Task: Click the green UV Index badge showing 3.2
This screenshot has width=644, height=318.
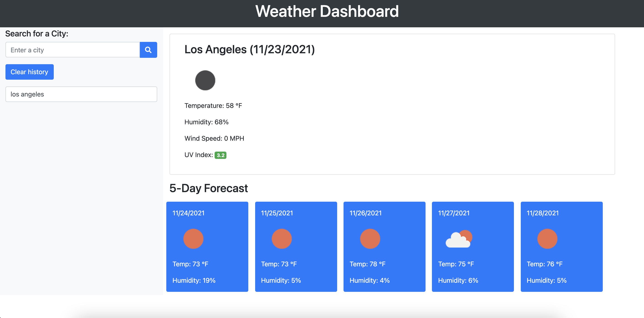Action: [x=221, y=155]
